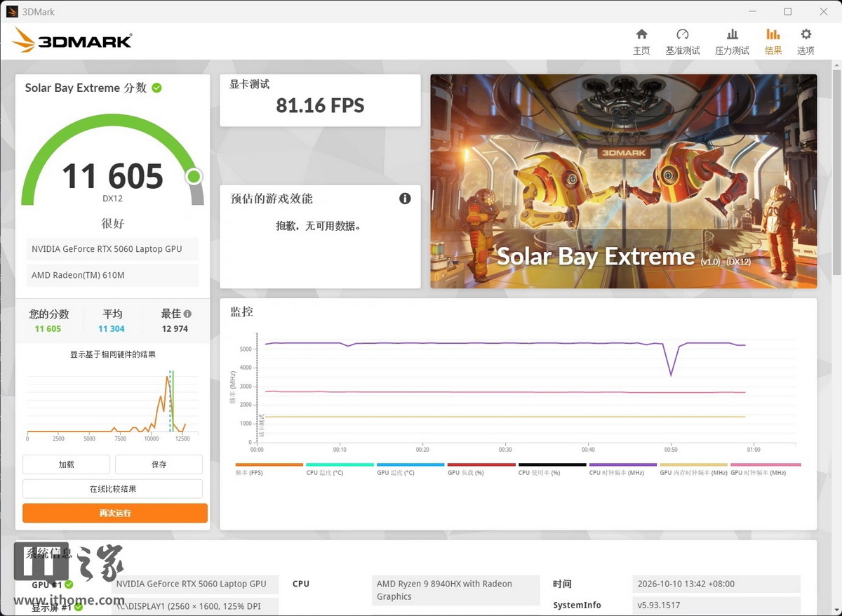842x616 pixels.
Task: Click the timestamp 2026-10-10 13:42 +08:00
Action: pos(716,584)
